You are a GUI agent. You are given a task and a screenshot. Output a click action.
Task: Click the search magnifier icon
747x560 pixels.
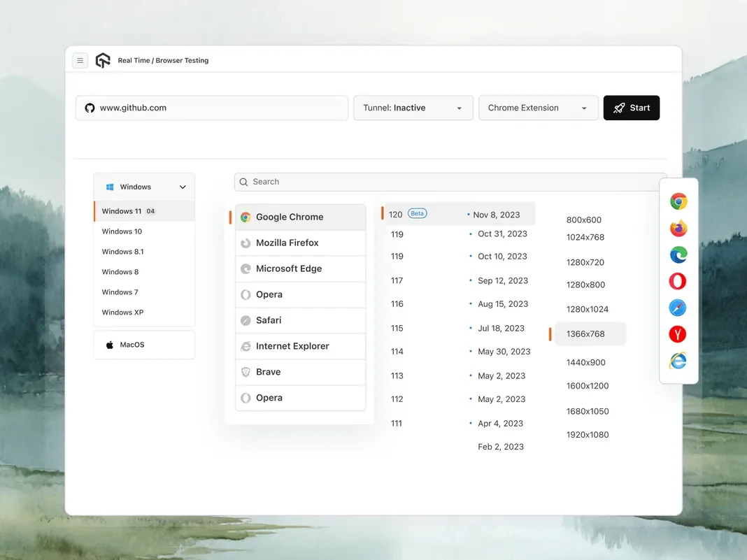(243, 182)
